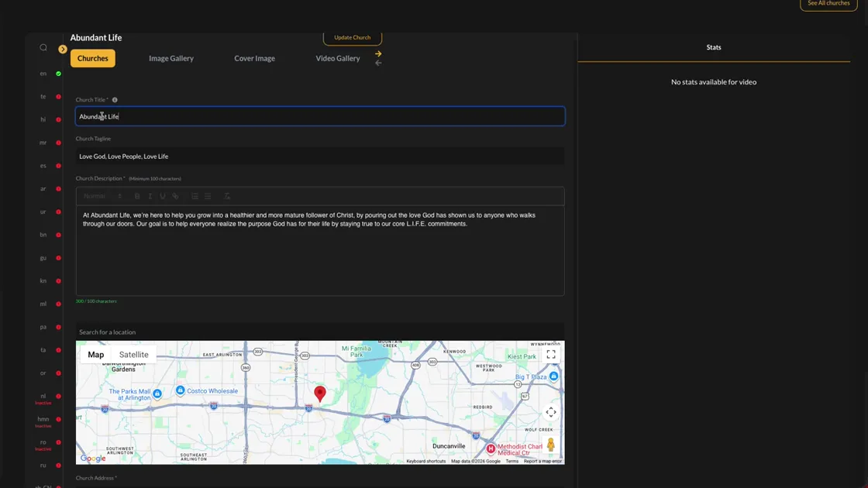Image resolution: width=868 pixels, height=488 pixels.
Task: Switch map to Satellite view
Action: (133, 355)
